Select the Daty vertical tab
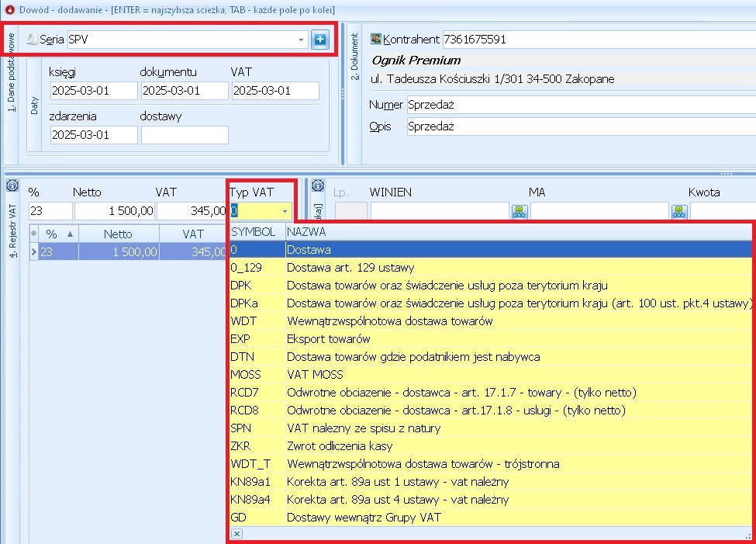The height and width of the screenshot is (544, 756). pyautogui.click(x=34, y=106)
